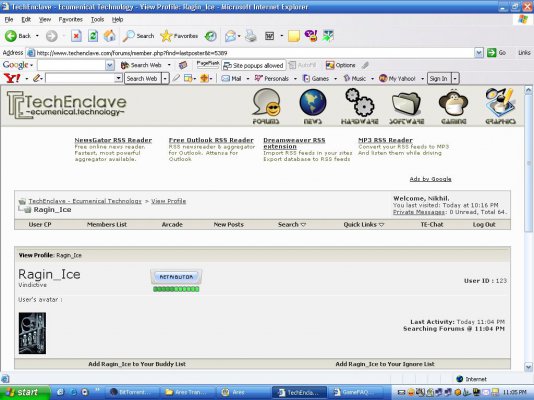534x400 pixels.
Task: Click the Print toolbar icon
Action: click(251, 36)
